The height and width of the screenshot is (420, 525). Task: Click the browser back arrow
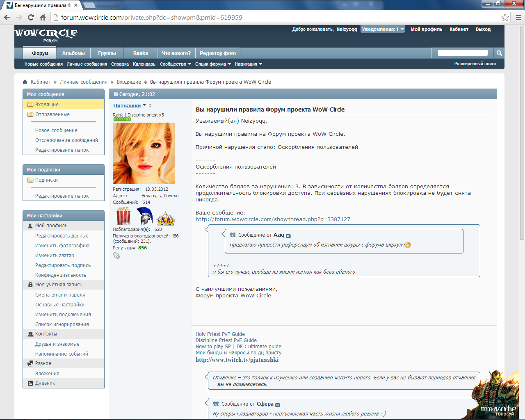[7, 18]
